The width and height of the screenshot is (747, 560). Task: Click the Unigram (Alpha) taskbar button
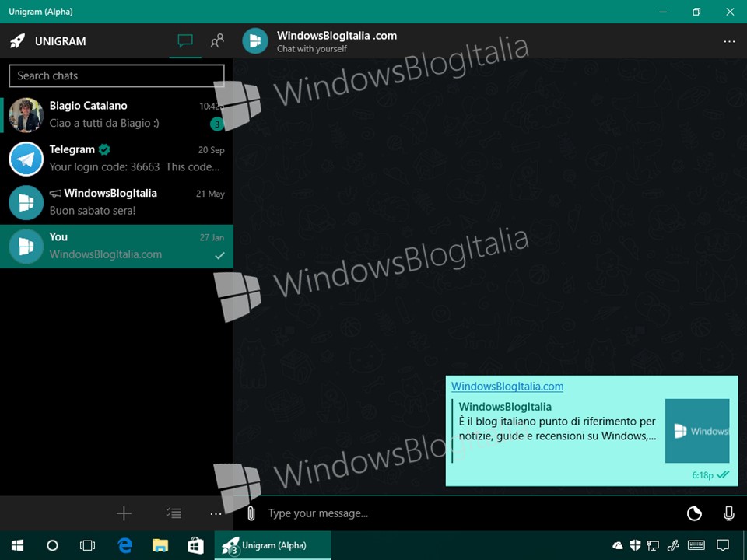pos(272,545)
